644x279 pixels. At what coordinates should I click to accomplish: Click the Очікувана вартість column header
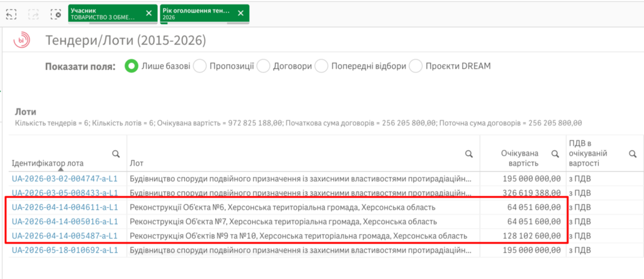point(519,158)
